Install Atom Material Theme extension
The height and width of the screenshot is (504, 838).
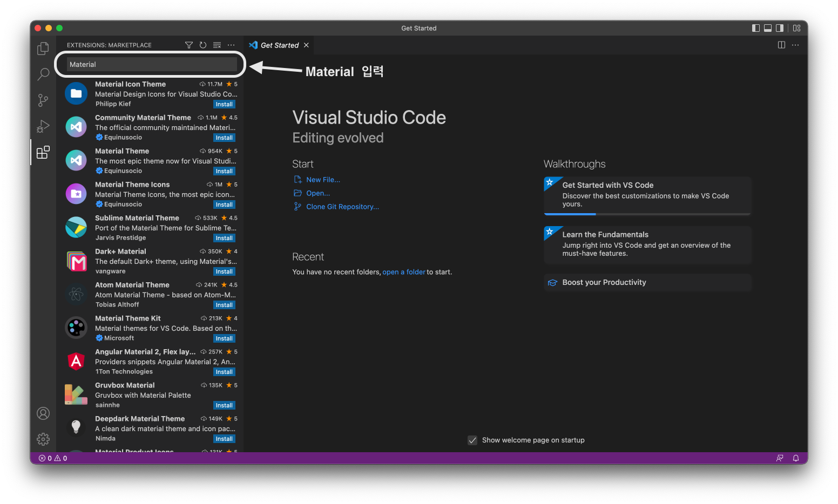tap(224, 305)
